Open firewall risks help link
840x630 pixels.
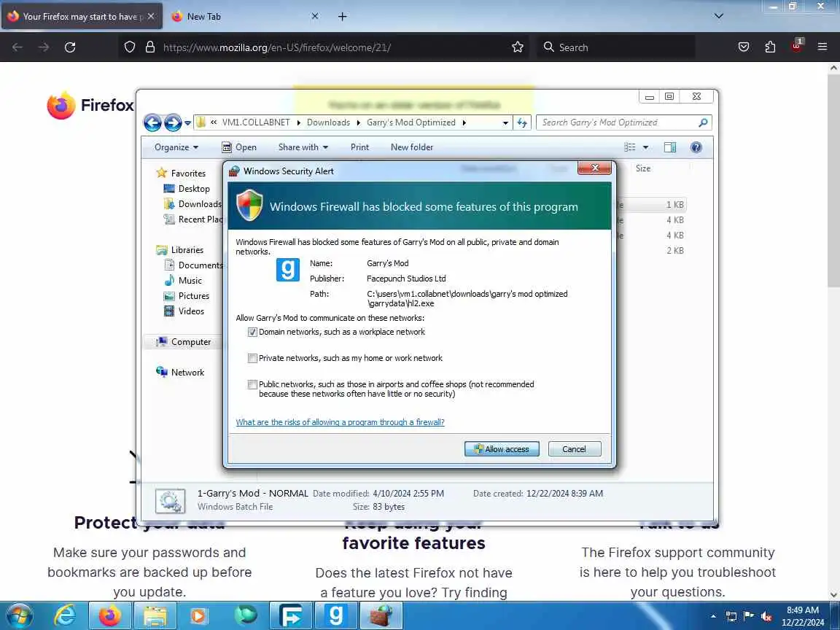click(x=341, y=422)
